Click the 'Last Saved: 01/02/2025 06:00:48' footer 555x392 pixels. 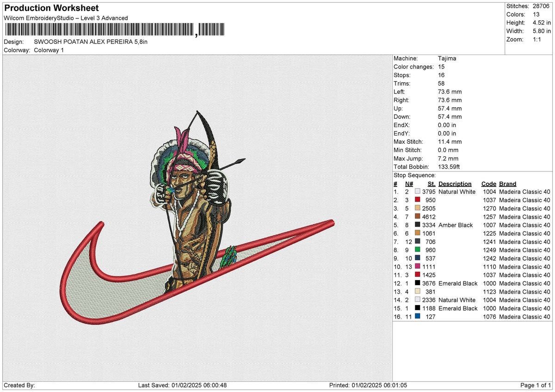click(x=182, y=385)
